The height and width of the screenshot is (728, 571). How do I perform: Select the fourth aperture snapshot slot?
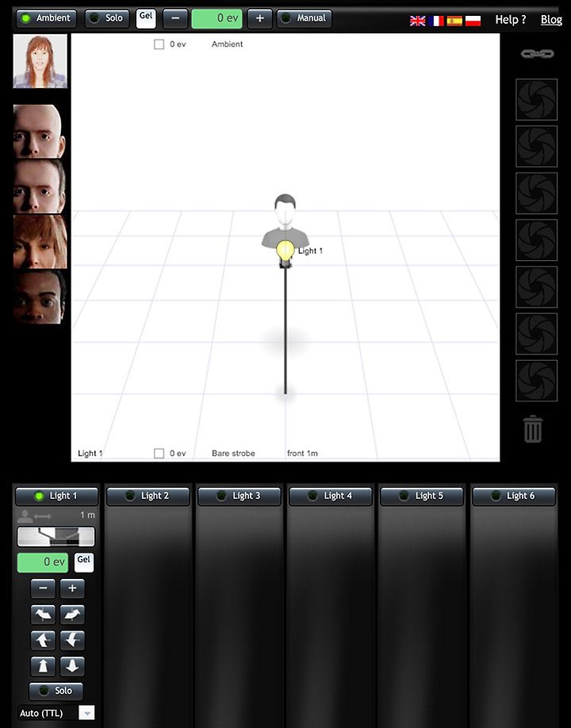pyautogui.click(x=537, y=240)
